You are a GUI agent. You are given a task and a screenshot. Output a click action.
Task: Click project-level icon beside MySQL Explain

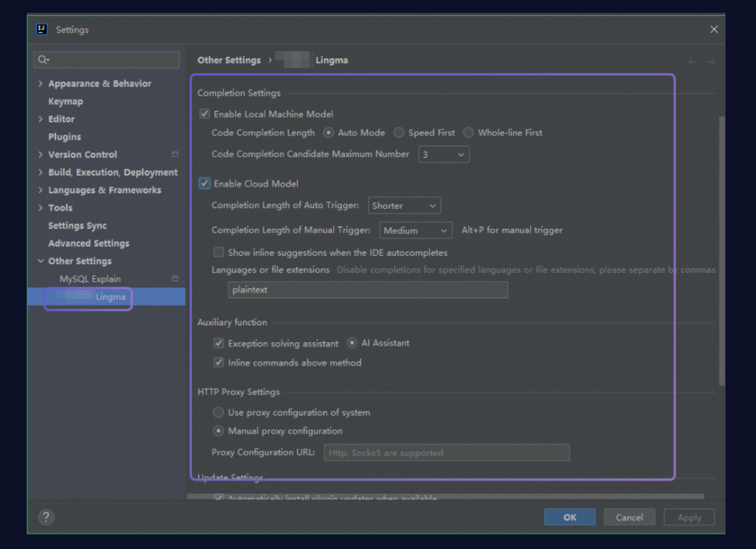coord(175,278)
